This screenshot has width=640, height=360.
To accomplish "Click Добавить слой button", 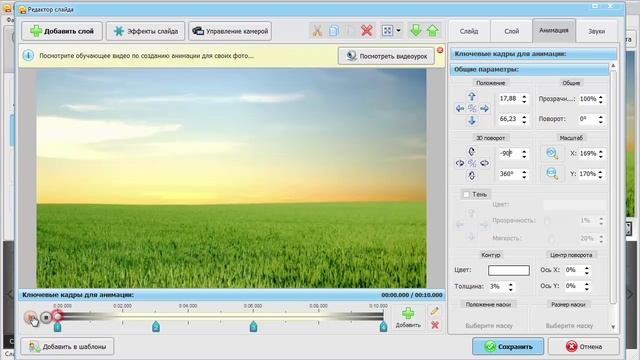I will tap(62, 31).
